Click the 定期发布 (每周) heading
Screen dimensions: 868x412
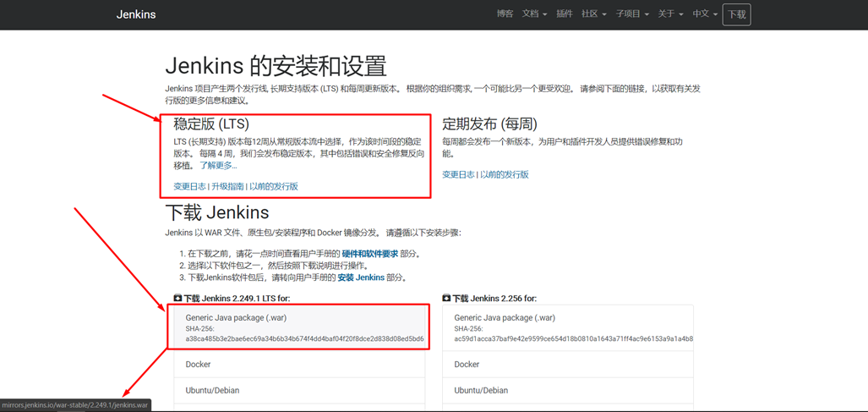(490, 124)
